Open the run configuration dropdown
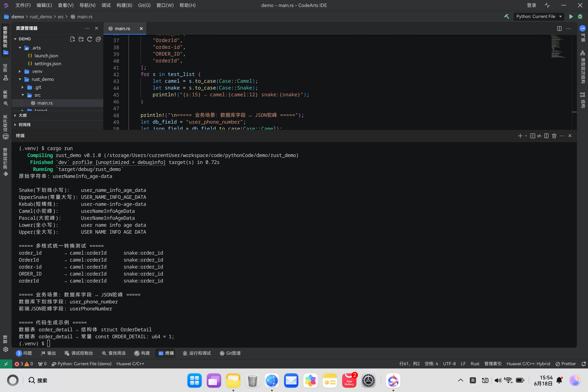588x392 pixels. pos(539,17)
